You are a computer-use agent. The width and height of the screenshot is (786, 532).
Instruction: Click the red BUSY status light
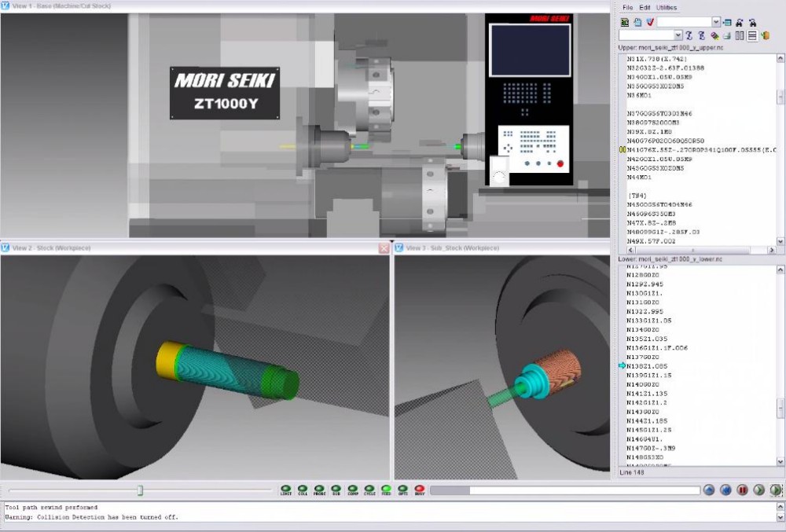pos(420,490)
